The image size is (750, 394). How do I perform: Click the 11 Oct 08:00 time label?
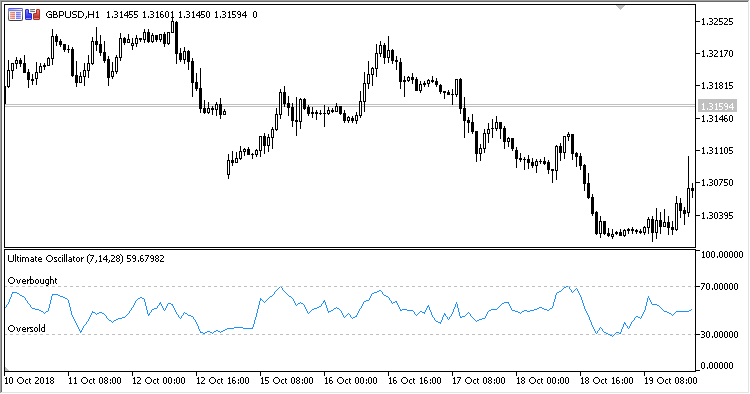coord(95,381)
